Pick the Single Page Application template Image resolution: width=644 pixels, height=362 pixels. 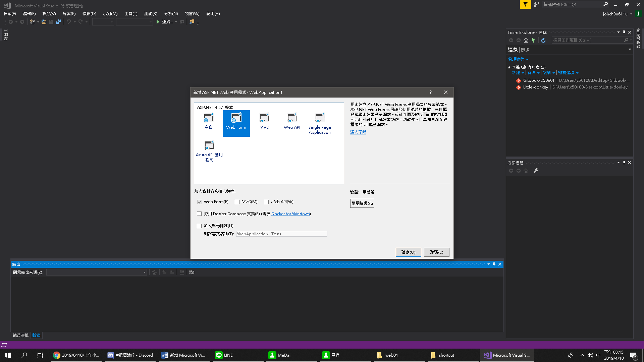click(x=320, y=123)
